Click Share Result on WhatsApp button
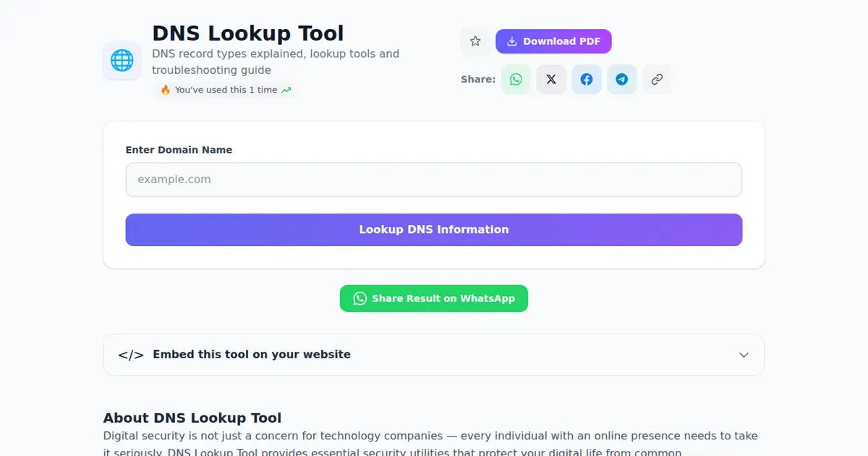Viewport: 868px width, 456px height. [x=434, y=298]
